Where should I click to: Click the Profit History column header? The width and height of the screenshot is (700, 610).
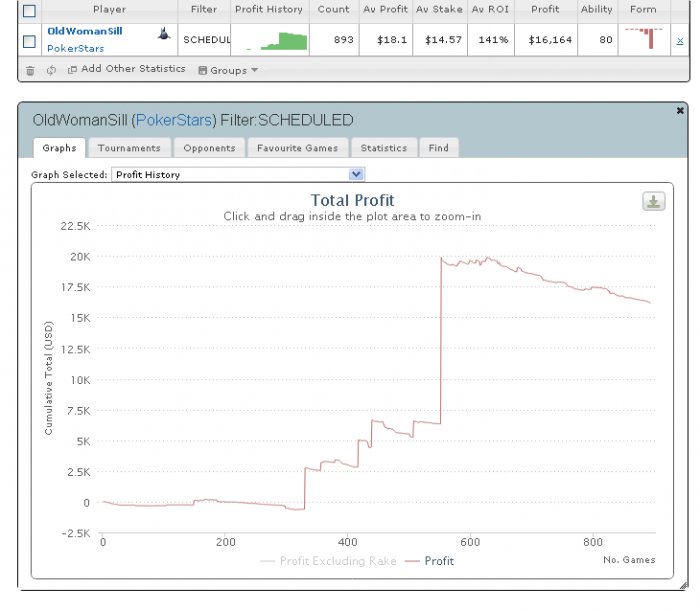click(x=269, y=9)
